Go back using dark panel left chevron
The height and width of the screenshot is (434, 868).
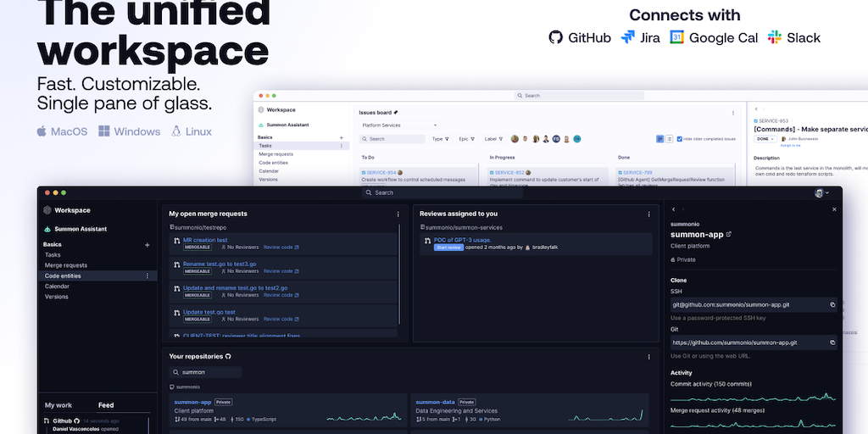(x=673, y=209)
